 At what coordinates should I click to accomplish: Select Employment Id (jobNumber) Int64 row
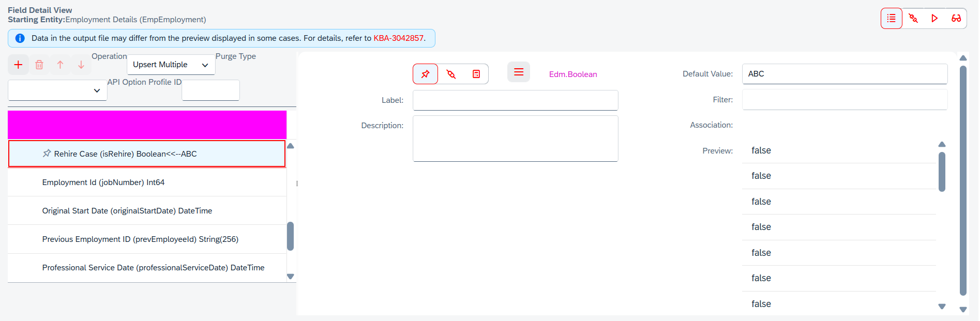coord(147,182)
